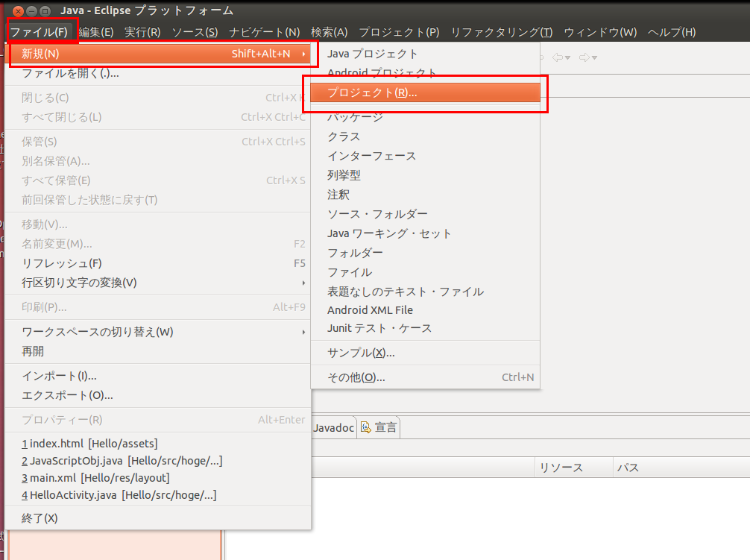The height and width of the screenshot is (560, 750).
Task: Click the greyed 移動(V)... menu entry
Action: pos(158,224)
